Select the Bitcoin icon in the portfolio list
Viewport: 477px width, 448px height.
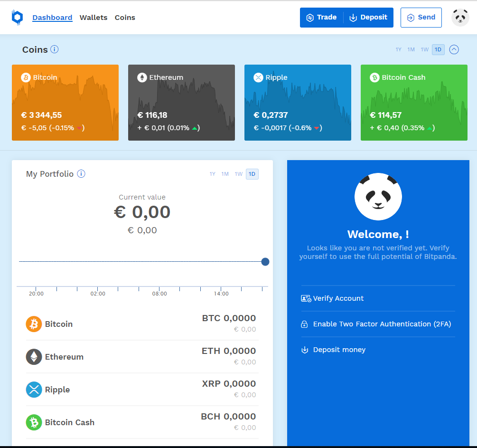pos(33,324)
